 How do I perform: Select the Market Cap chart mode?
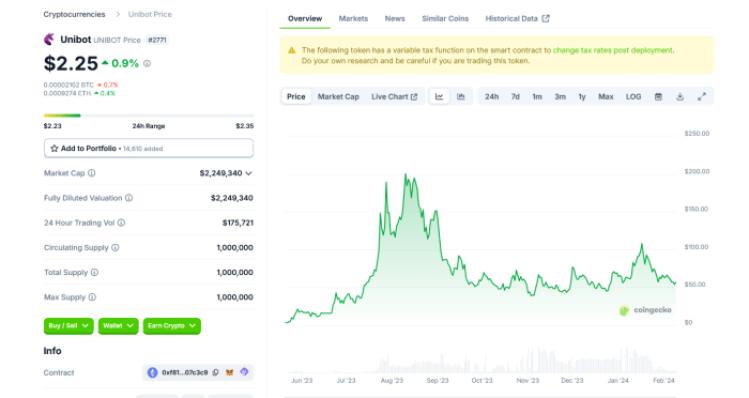pyautogui.click(x=338, y=97)
